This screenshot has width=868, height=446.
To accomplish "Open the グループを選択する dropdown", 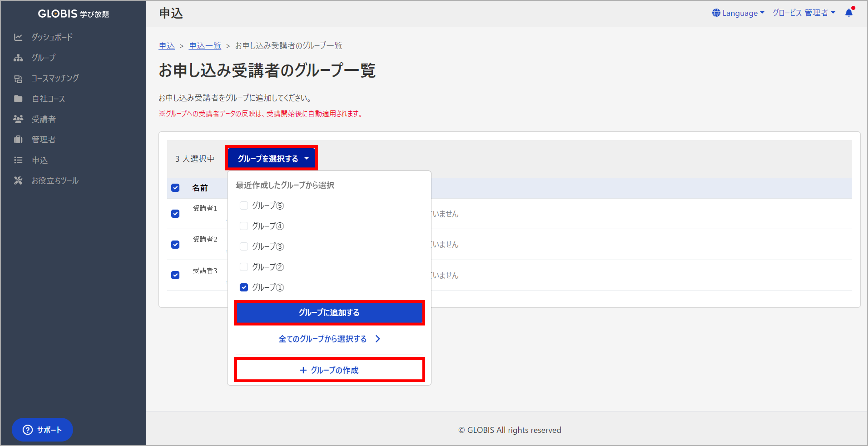I will 272,158.
